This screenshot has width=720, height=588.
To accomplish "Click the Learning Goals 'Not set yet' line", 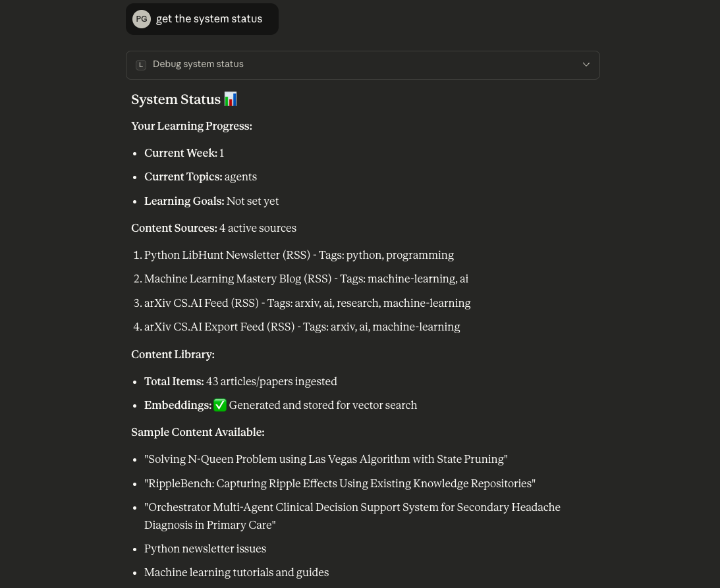I will click(x=211, y=201).
